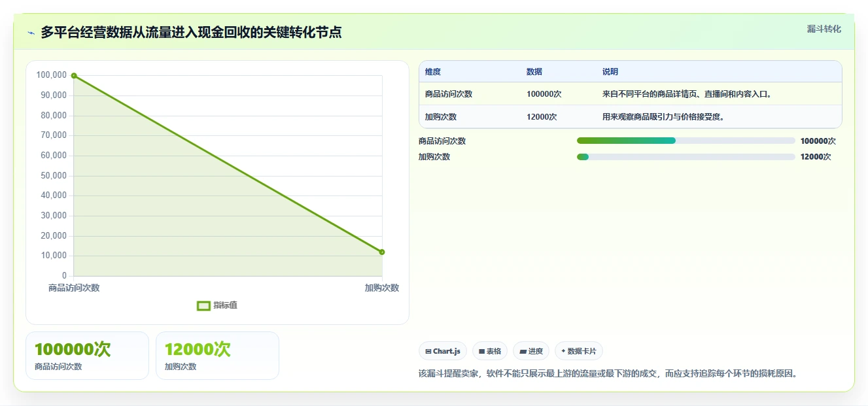Click description 来自不同平台的商品详情页 in table
Screen dimensions: 868x406
[x=688, y=94]
